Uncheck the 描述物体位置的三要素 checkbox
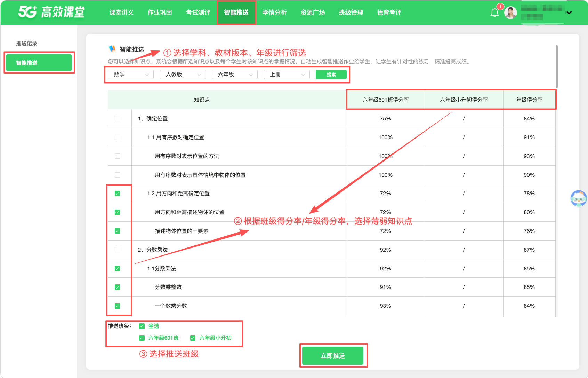 (117, 231)
